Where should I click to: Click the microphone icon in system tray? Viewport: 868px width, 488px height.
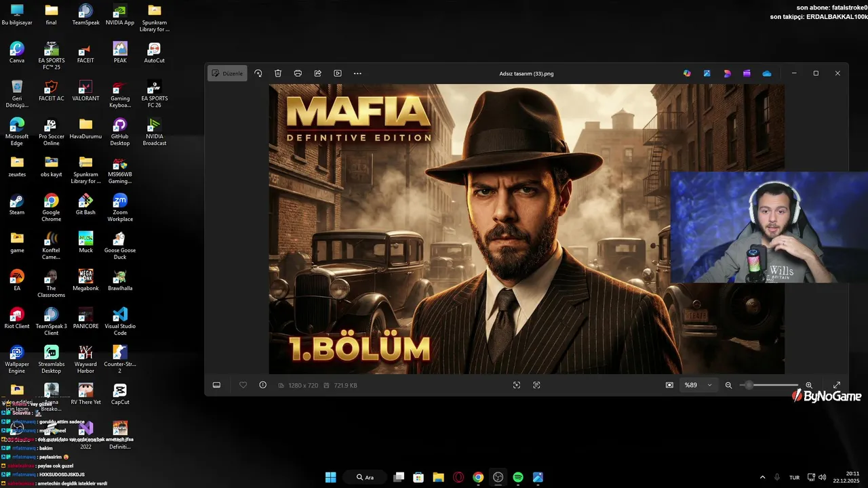[x=777, y=477]
